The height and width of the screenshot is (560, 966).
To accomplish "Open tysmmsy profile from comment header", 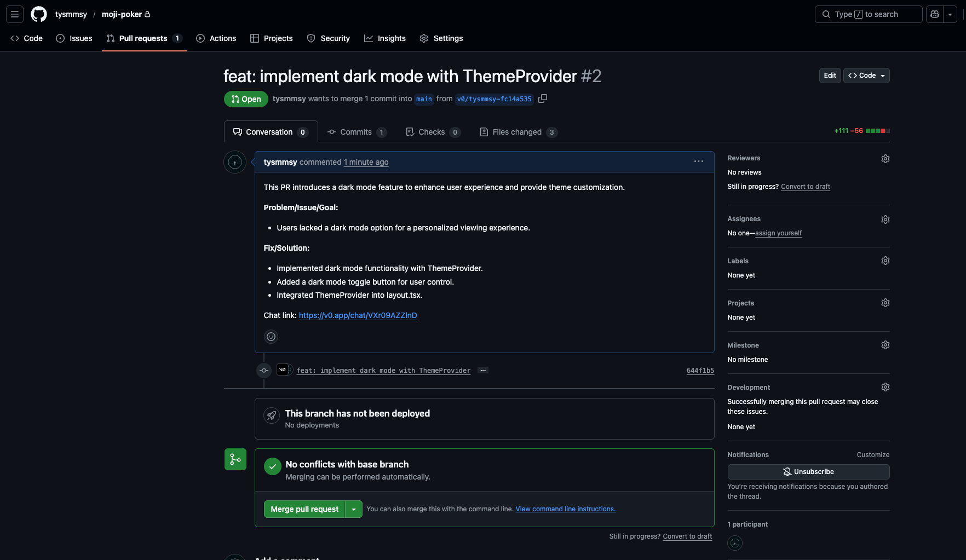I will coord(280,162).
